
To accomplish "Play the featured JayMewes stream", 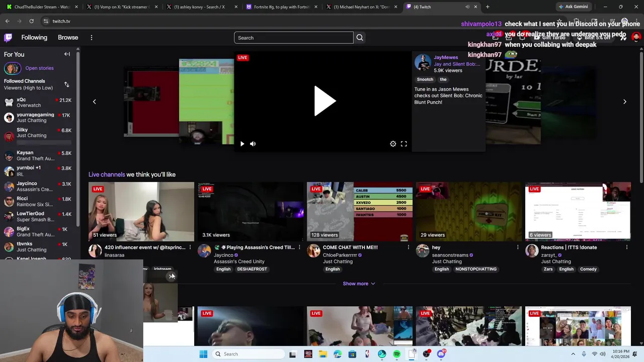I will point(325,101).
